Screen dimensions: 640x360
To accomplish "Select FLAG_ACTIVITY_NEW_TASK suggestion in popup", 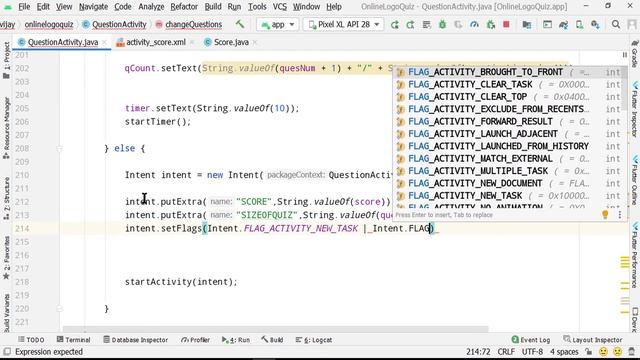I will coord(509,196).
